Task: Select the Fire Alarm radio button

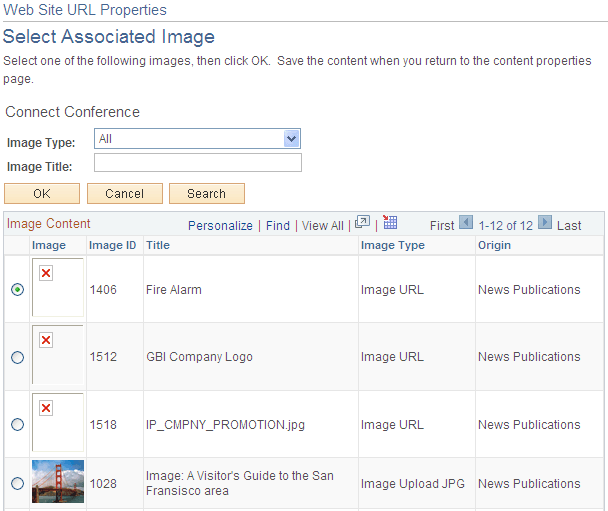Action: 17,290
